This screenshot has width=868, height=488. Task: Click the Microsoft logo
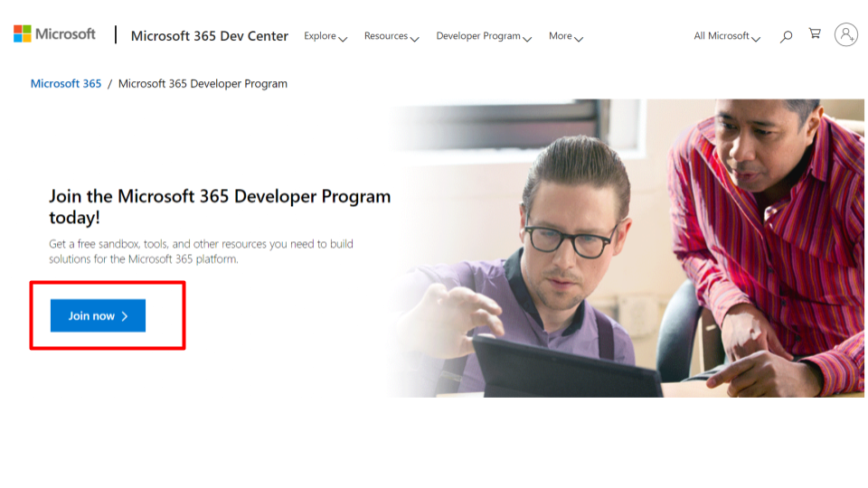click(54, 33)
